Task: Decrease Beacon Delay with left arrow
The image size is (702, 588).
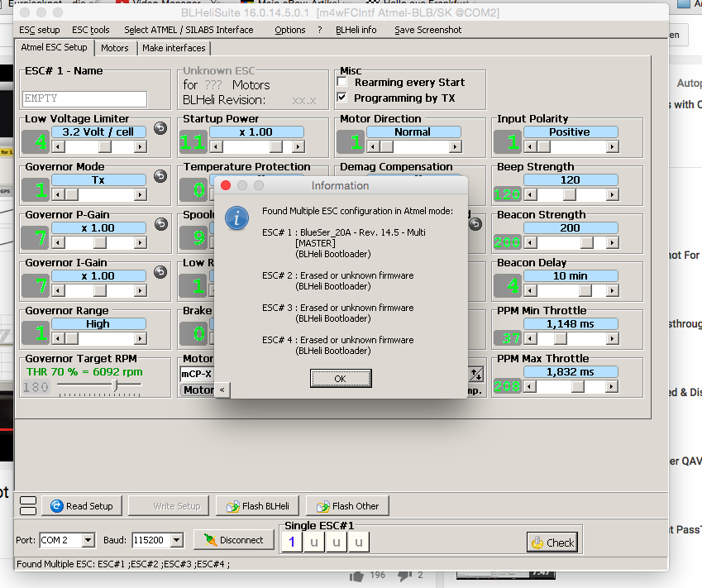Action: [x=531, y=290]
